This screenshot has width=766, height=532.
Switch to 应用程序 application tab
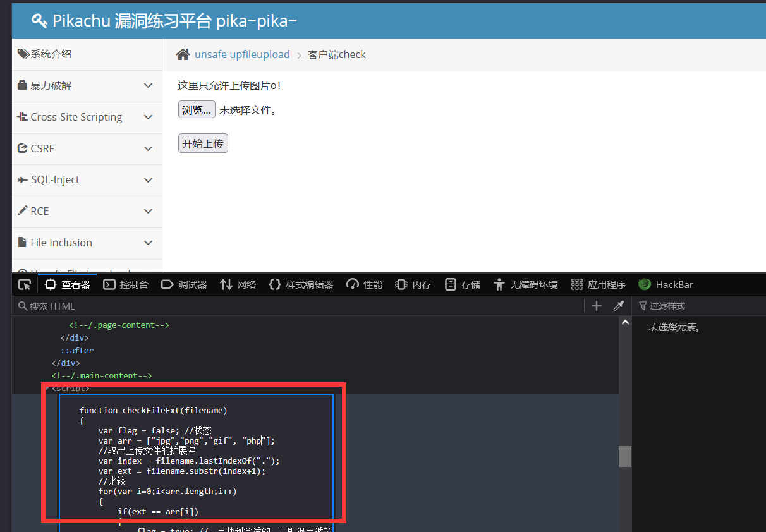click(598, 284)
